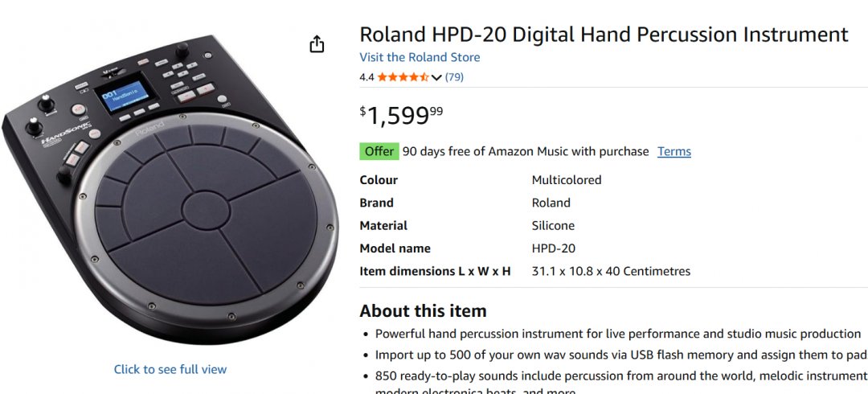Screen dimensions: 868x394
Task: Click the green Offer badge
Action: tap(379, 151)
